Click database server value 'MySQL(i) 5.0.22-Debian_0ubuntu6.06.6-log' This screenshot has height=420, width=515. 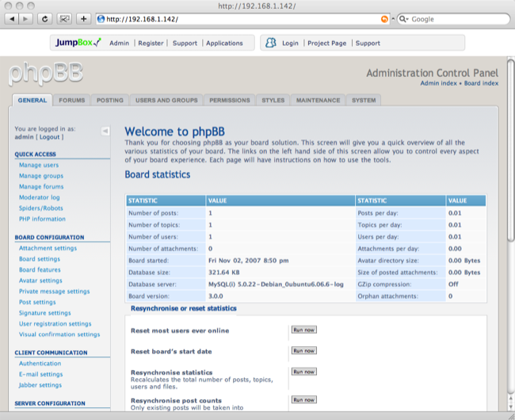tap(276, 284)
